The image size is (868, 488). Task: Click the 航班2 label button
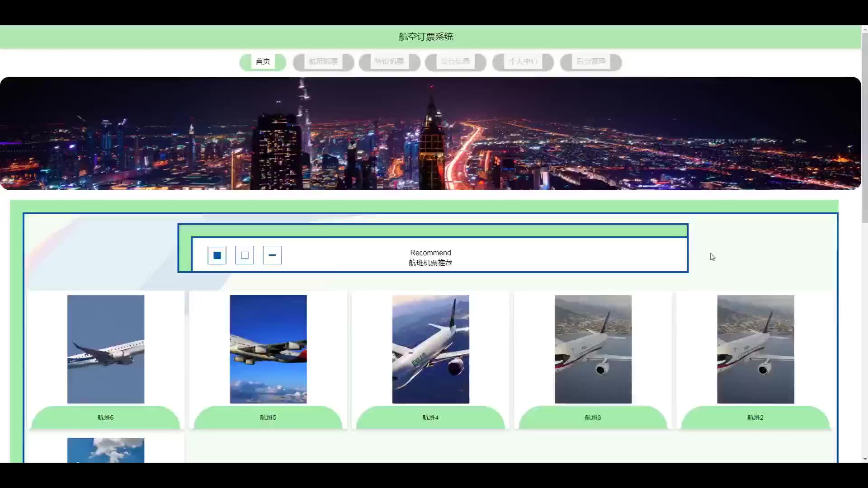tap(755, 418)
